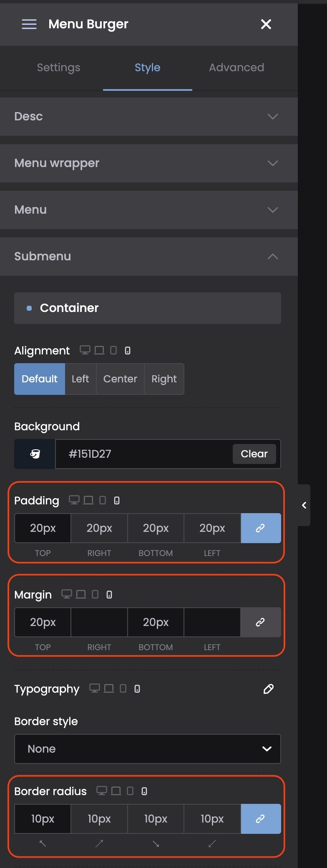Toggle linked values for Padding

coord(260,528)
